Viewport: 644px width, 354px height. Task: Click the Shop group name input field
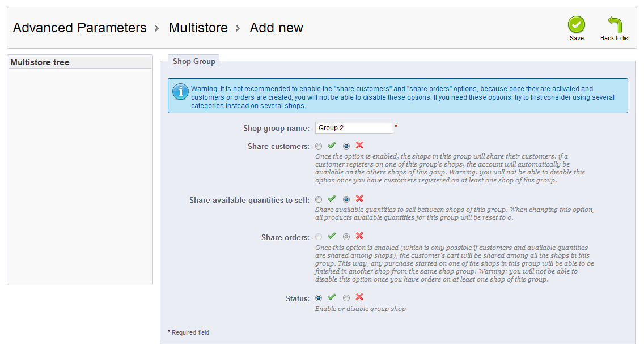coord(354,128)
